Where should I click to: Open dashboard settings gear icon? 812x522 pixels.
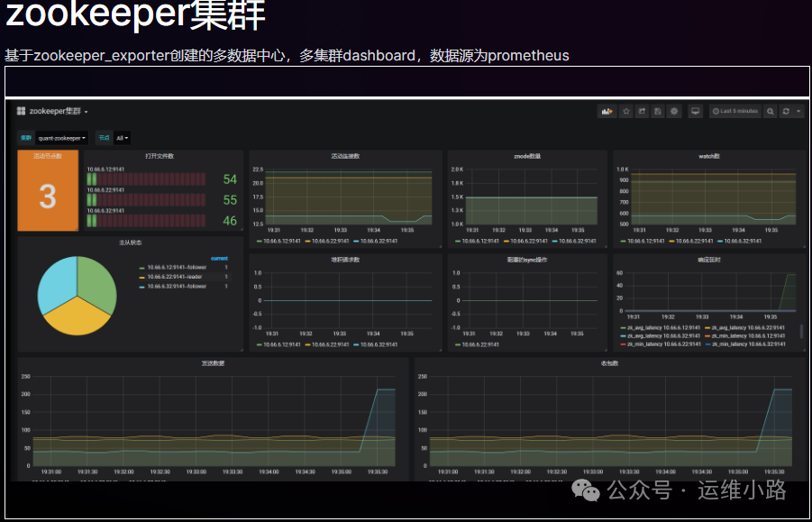pos(674,111)
